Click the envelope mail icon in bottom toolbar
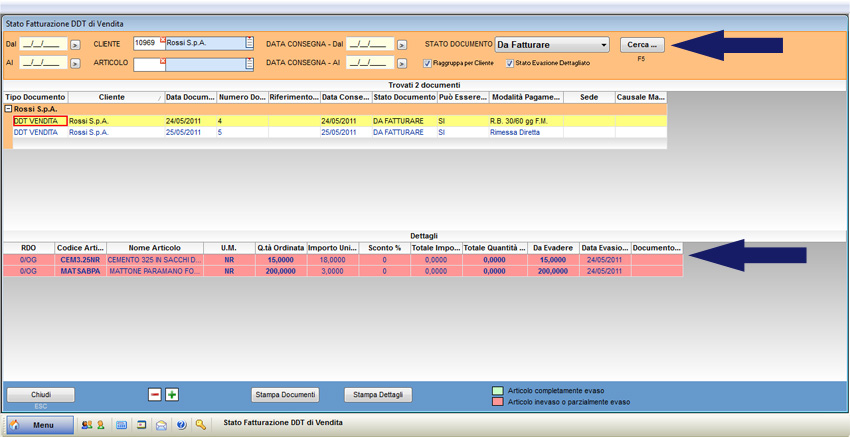This screenshot has width=850, height=437. [x=161, y=425]
